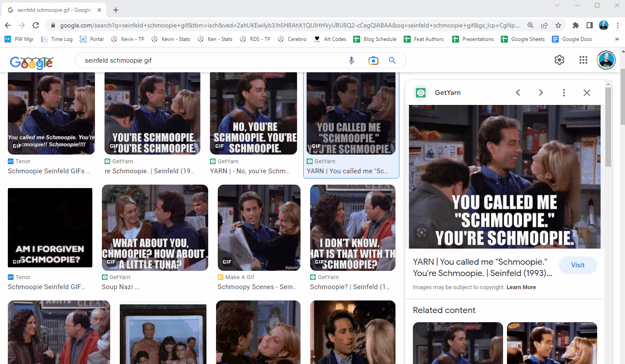Open the Presentations bookmark
This screenshot has width=625, height=364.
(473, 39)
